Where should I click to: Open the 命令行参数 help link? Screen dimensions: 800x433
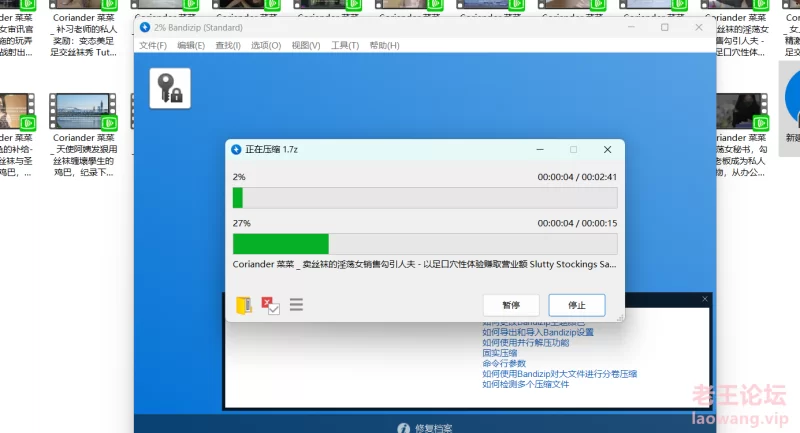(x=504, y=363)
